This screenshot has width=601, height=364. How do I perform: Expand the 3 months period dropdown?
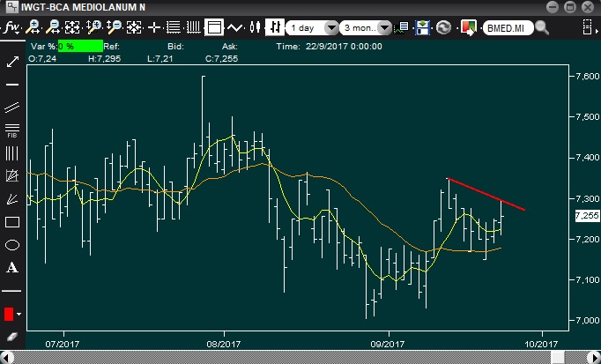click(384, 27)
